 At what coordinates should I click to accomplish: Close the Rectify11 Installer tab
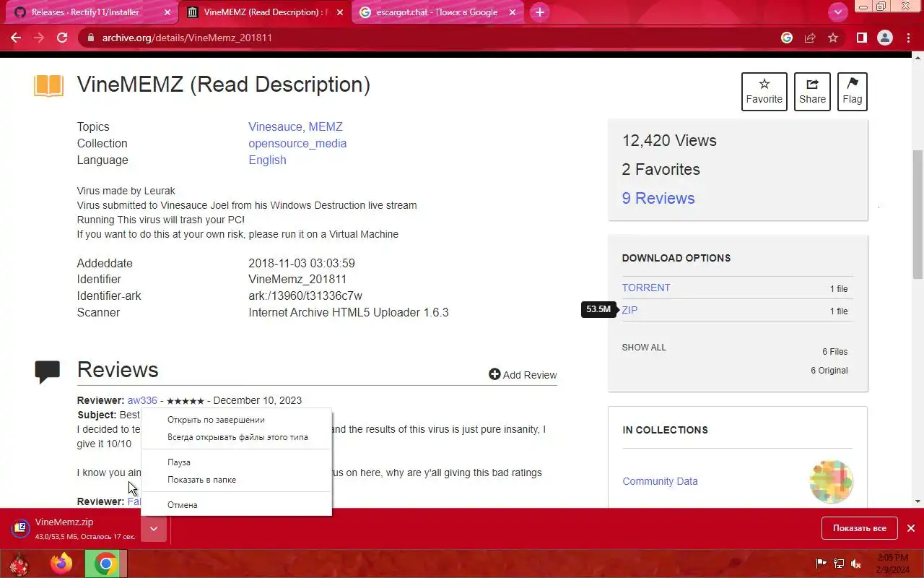coord(167,12)
